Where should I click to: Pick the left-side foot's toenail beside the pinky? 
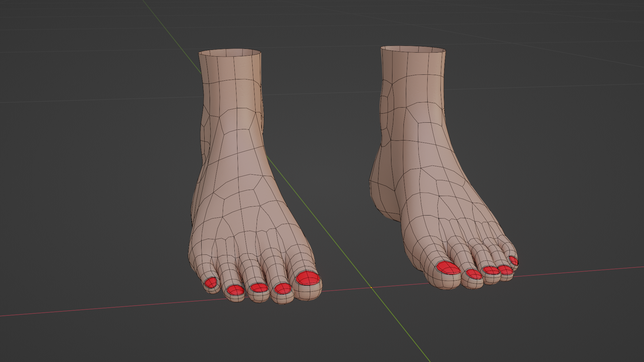click(x=235, y=290)
